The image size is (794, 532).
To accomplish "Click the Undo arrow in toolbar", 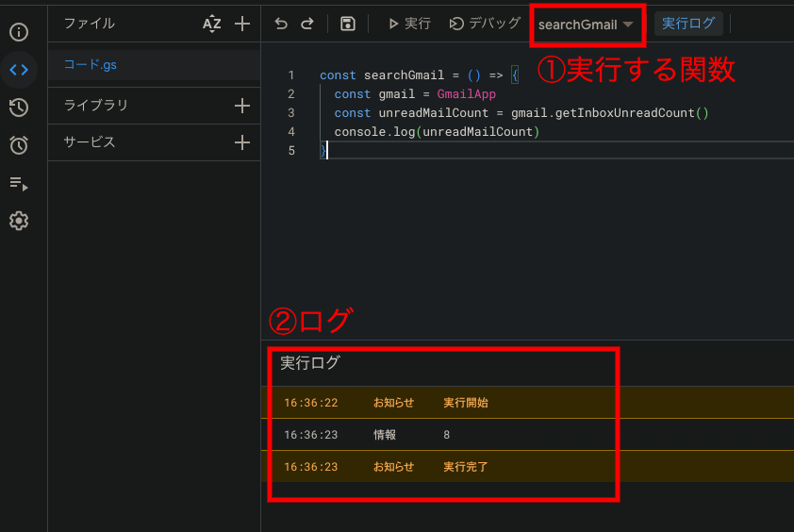I will [281, 24].
